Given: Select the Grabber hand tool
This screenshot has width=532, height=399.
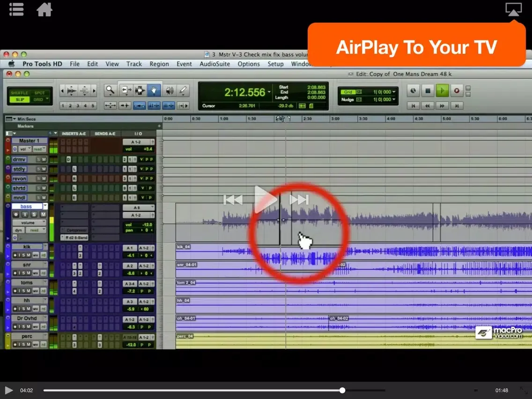Looking at the screenshot, I should pos(154,90).
